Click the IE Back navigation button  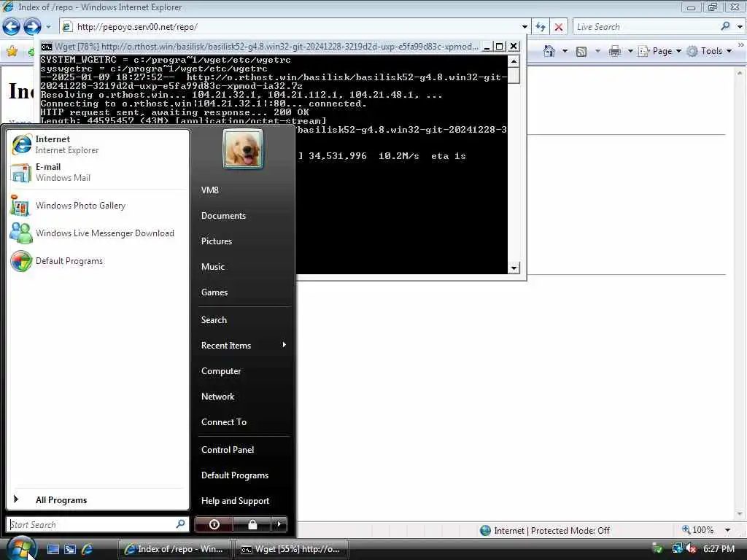12,27
